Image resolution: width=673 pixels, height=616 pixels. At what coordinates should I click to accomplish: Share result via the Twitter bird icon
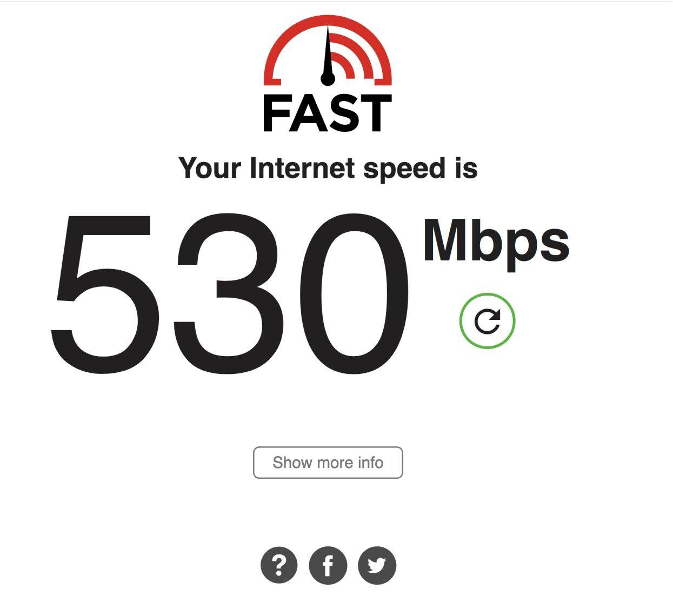(377, 565)
